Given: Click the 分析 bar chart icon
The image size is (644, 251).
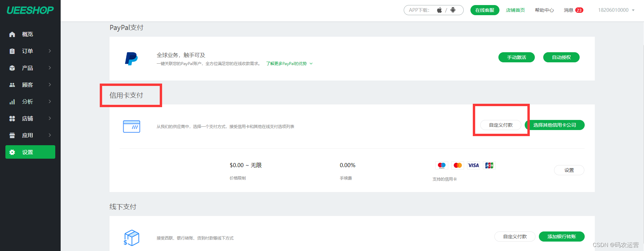Looking at the screenshot, I should 12,102.
